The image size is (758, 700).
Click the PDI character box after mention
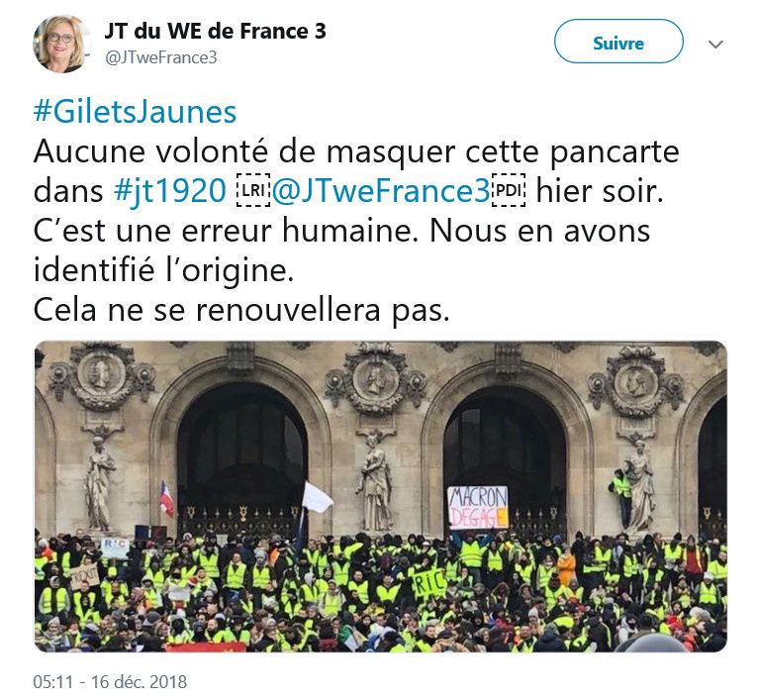click(x=508, y=190)
